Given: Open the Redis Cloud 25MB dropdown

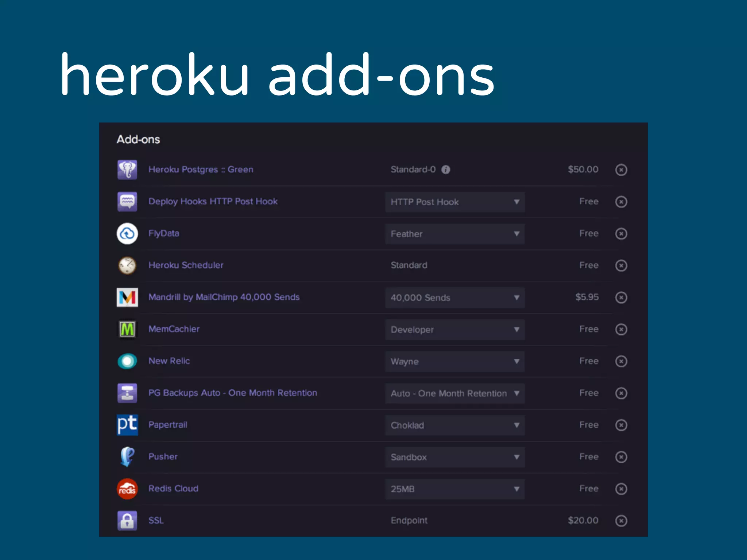Looking at the screenshot, I should 455,489.
